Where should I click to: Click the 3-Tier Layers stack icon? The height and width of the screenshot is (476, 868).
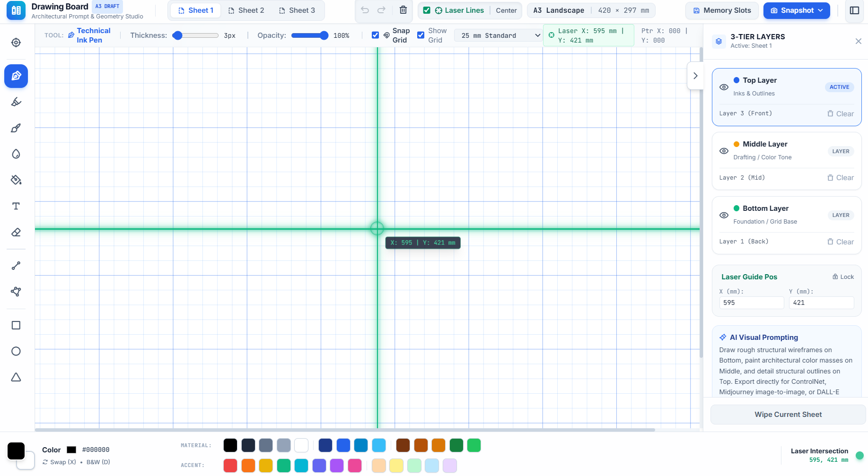pos(719,41)
